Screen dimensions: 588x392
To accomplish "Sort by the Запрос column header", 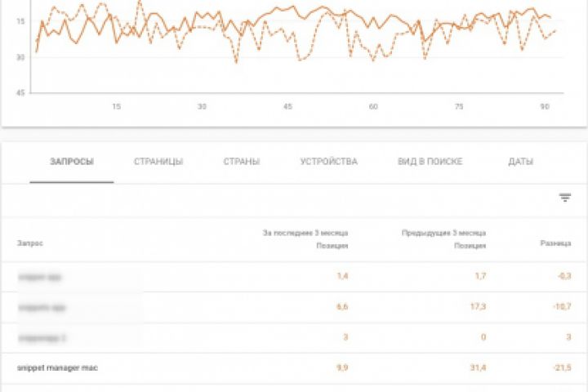I will pos(30,243).
